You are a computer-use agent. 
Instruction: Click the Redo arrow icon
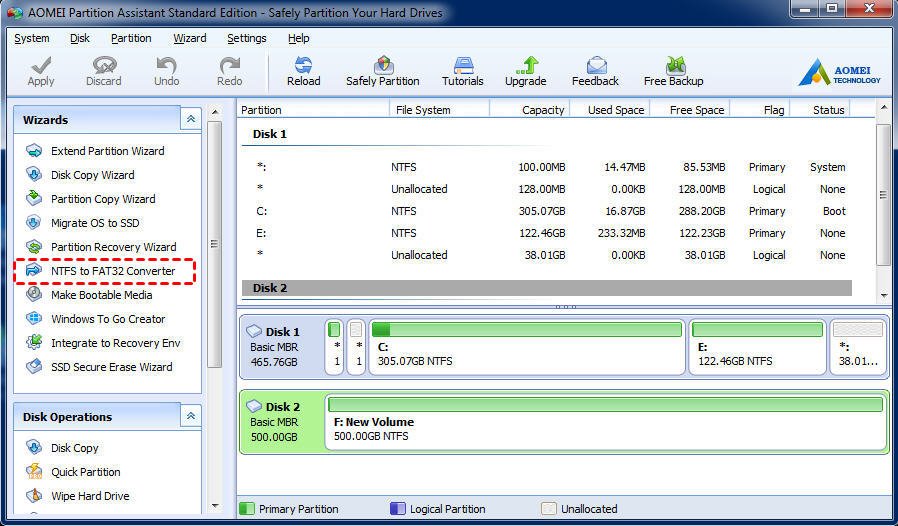(230, 64)
